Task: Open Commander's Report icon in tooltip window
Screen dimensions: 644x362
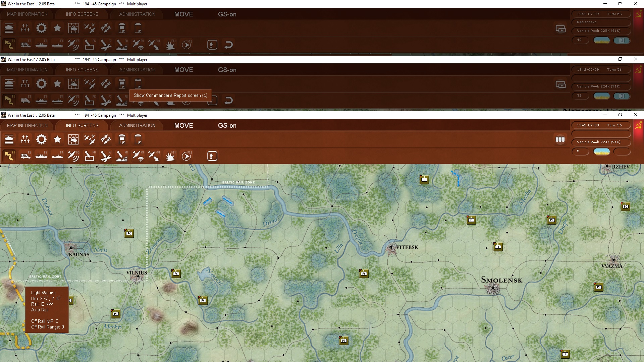Action: pyautogui.click(x=122, y=84)
